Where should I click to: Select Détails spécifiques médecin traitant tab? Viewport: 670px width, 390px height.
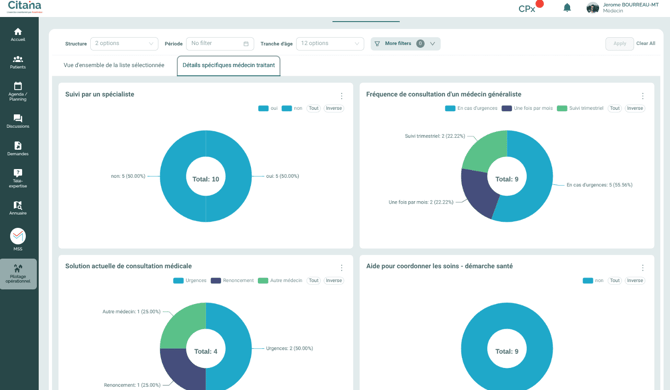coord(229,65)
